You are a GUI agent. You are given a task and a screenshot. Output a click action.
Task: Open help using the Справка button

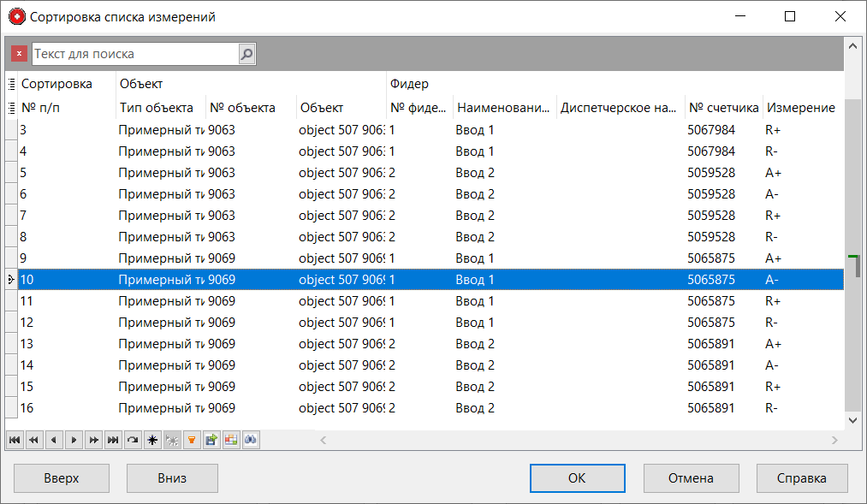801,477
